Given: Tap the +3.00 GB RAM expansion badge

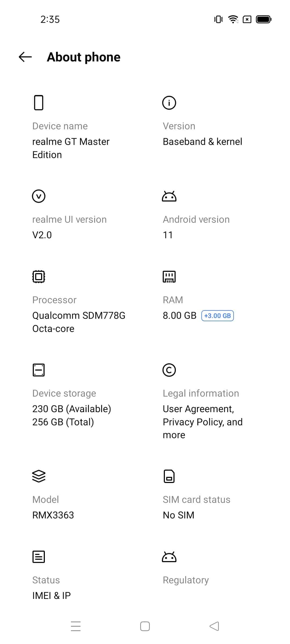Looking at the screenshot, I should point(218,316).
